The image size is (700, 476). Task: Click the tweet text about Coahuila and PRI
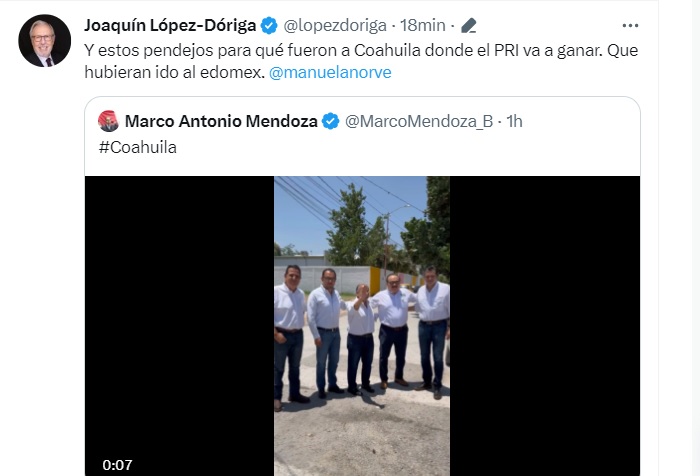click(361, 61)
